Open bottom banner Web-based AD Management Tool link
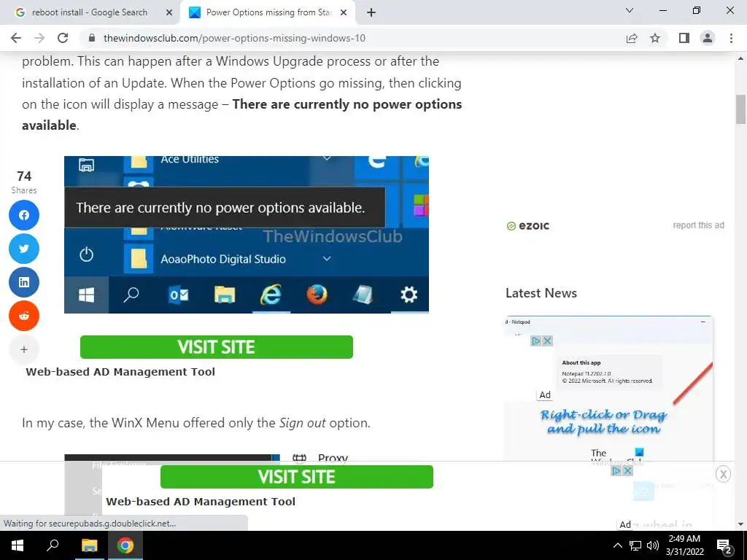 (201, 502)
